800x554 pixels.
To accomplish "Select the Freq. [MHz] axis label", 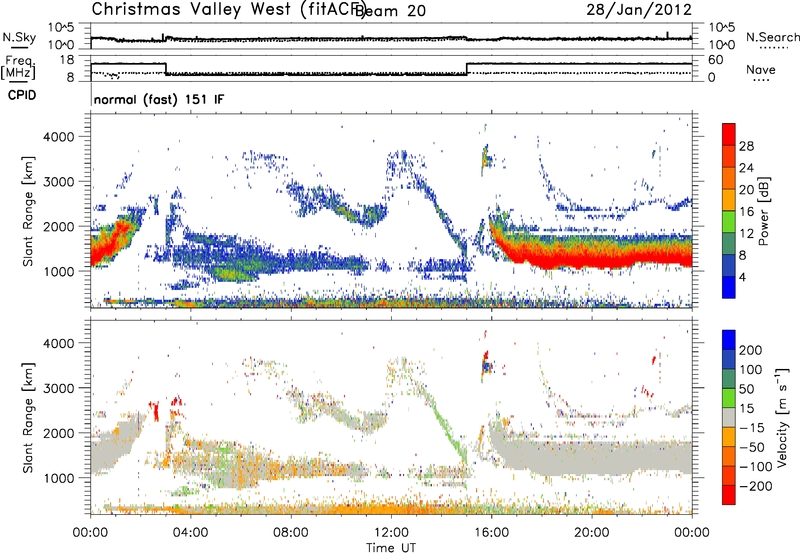I will point(18,67).
